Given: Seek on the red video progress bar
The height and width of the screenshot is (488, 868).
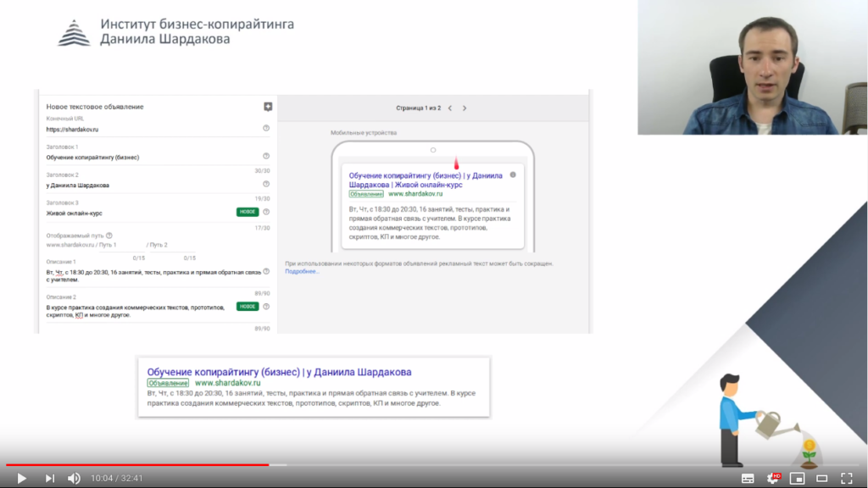Looking at the screenshot, I should pos(137,465).
